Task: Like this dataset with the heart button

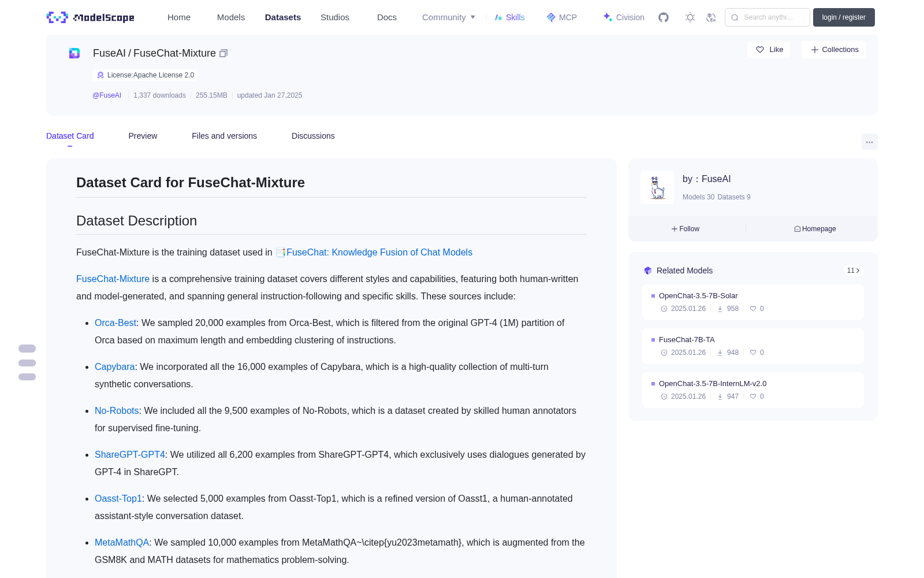Action: coord(769,50)
